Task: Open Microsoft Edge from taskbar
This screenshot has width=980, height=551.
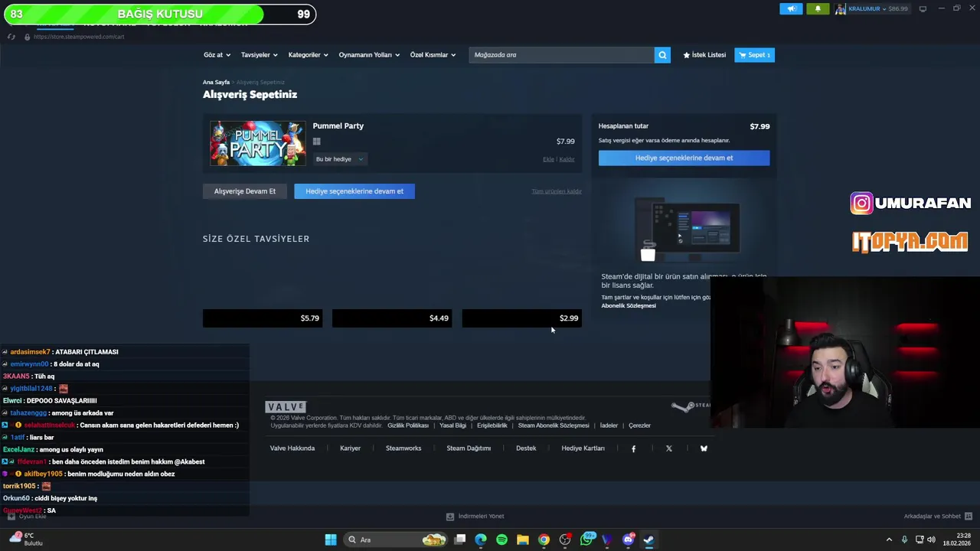Action: (x=481, y=540)
